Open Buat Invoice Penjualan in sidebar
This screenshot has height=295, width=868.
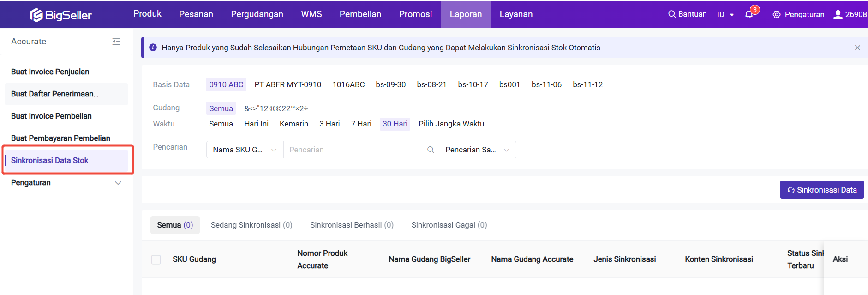(x=50, y=72)
